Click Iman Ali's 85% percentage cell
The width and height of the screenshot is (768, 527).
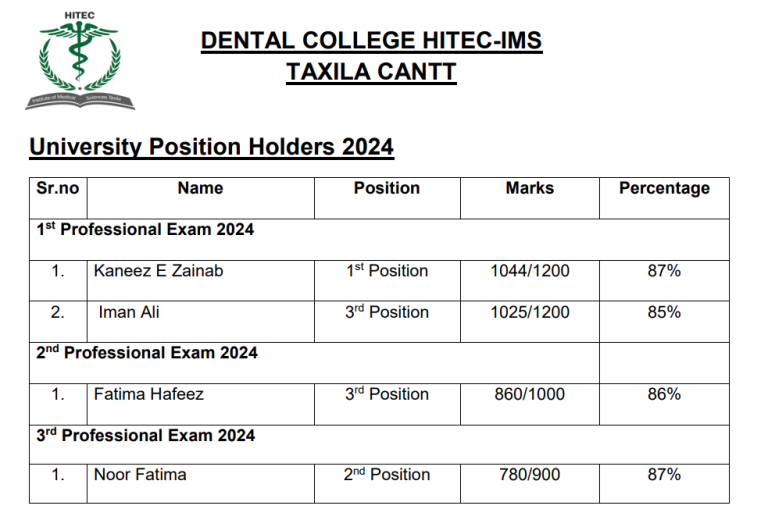665,322
